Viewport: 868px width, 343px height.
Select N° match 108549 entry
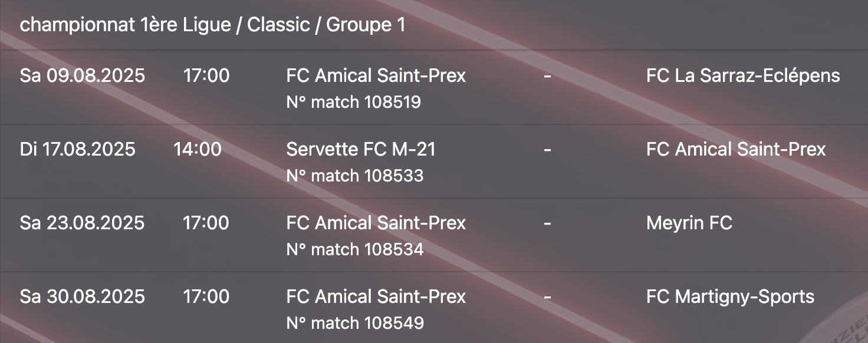tap(355, 323)
